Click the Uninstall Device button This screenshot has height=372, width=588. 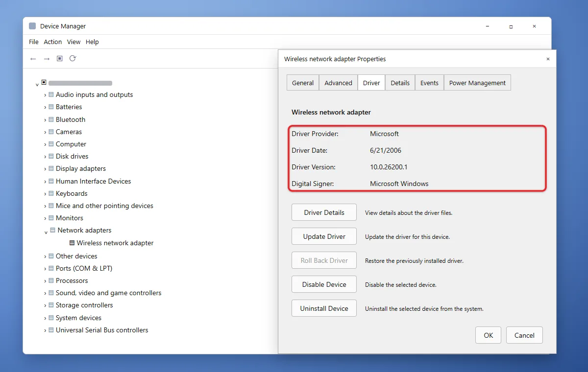tap(324, 308)
